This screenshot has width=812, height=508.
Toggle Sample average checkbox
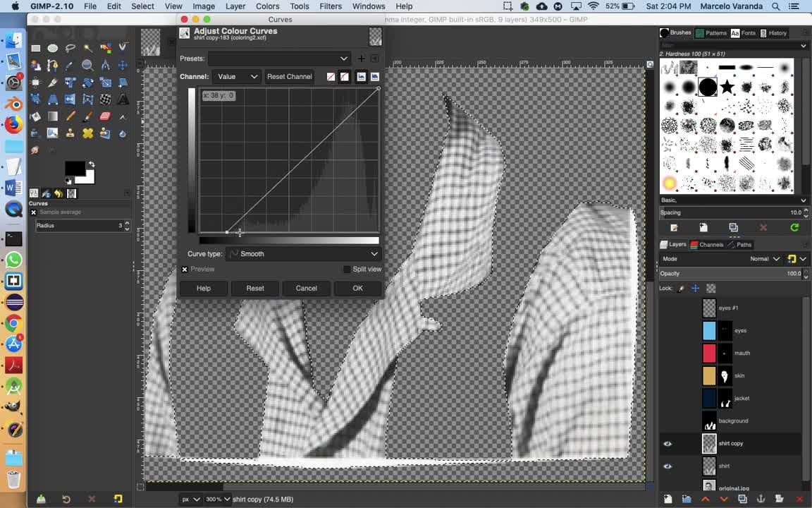[34, 212]
